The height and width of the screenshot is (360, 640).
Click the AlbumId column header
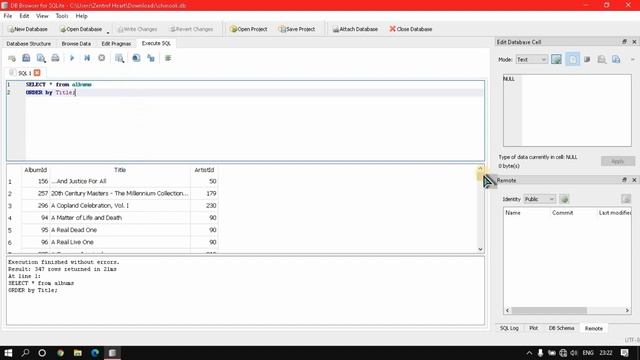click(x=36, y=170)
